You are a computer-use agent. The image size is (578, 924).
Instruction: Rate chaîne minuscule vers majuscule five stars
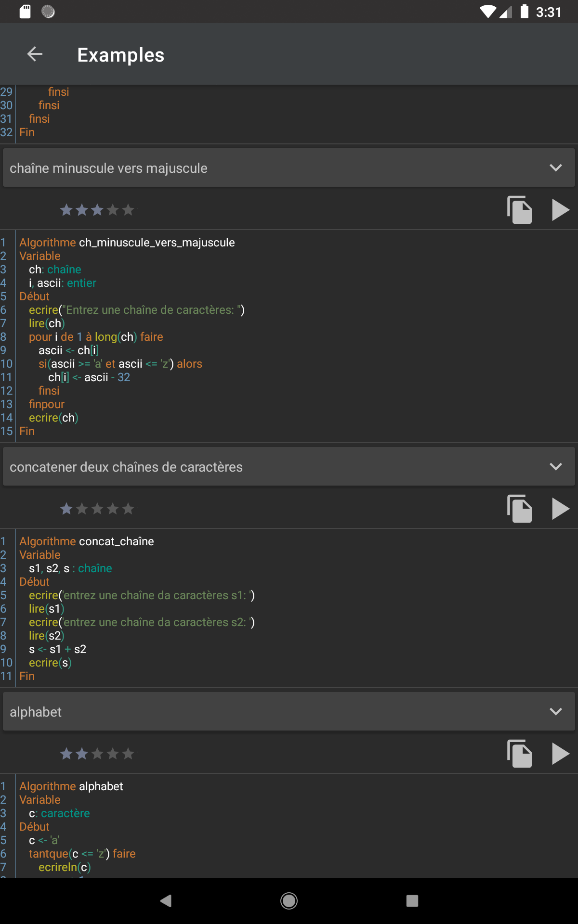pyautogui.click(x=128, y=210)
